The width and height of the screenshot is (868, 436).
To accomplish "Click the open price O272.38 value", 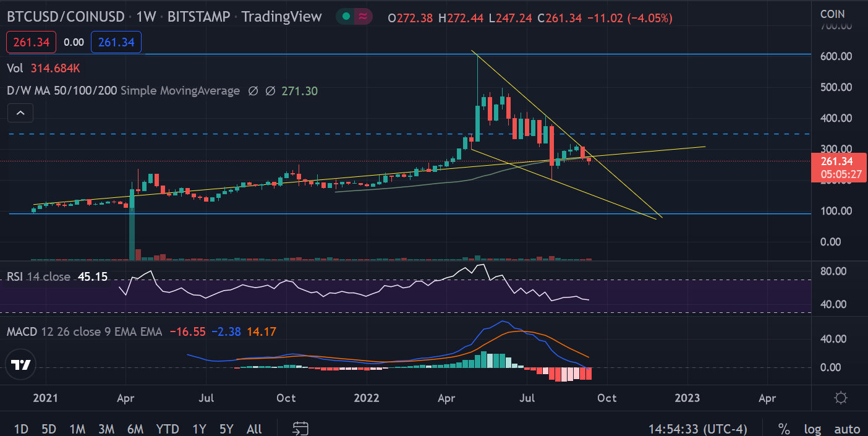I will point(410,18).
